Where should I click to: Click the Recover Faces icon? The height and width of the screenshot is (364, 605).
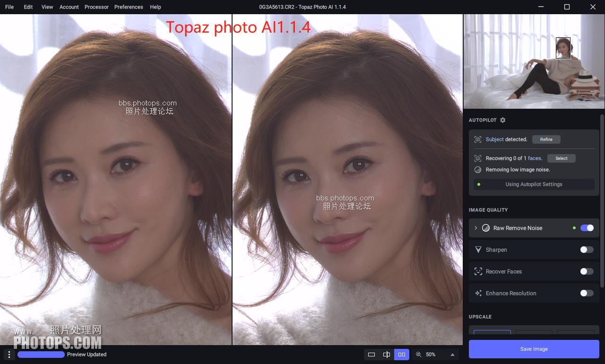pyautogui.click(x=478, y=271)
